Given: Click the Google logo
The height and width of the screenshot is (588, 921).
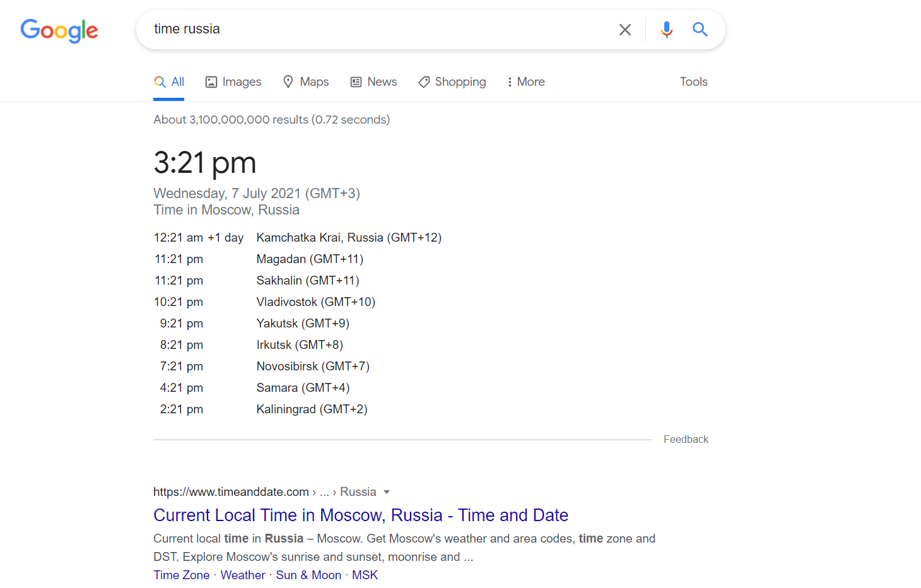Looking at the screenshot, I should [59, 30].
